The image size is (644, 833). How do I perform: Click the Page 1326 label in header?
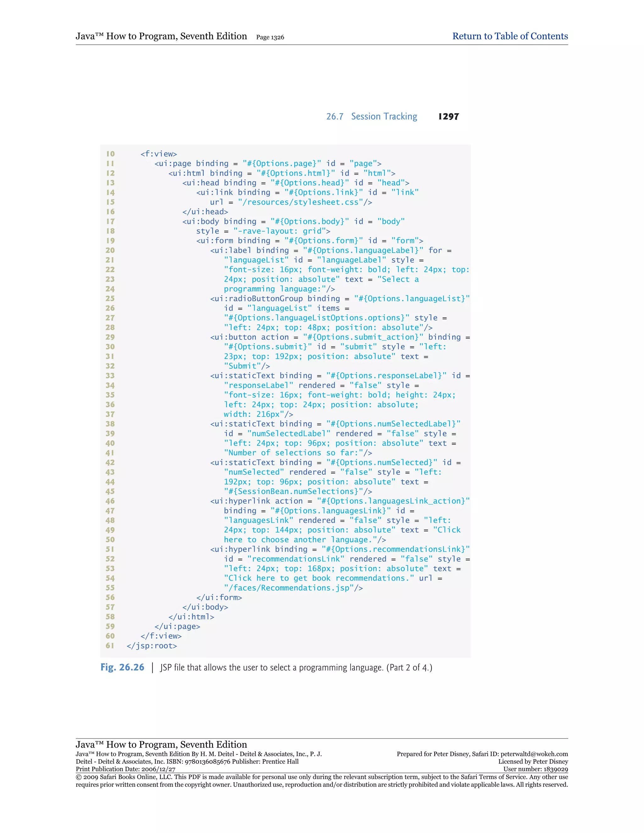click(270, 37)
